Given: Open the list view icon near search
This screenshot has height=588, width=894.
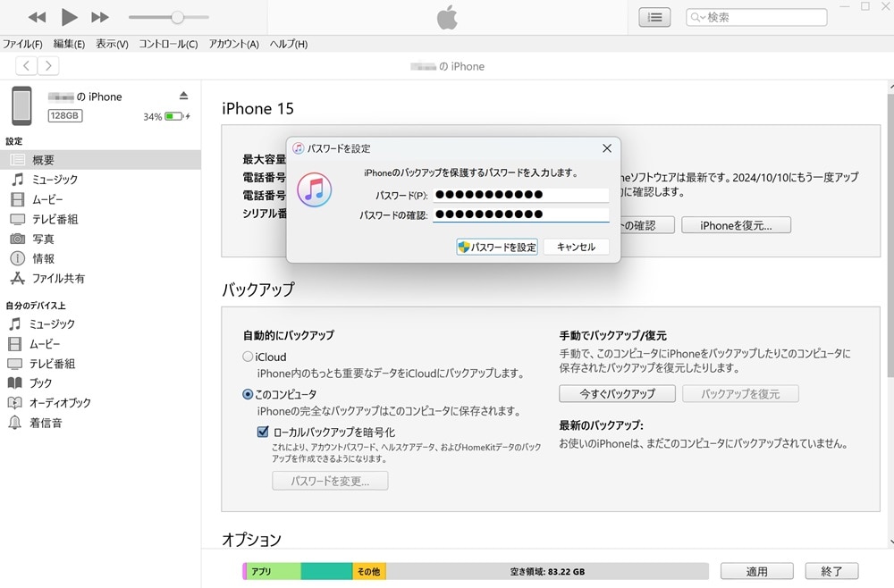Looking at the screenshot, I should [654, 17].
